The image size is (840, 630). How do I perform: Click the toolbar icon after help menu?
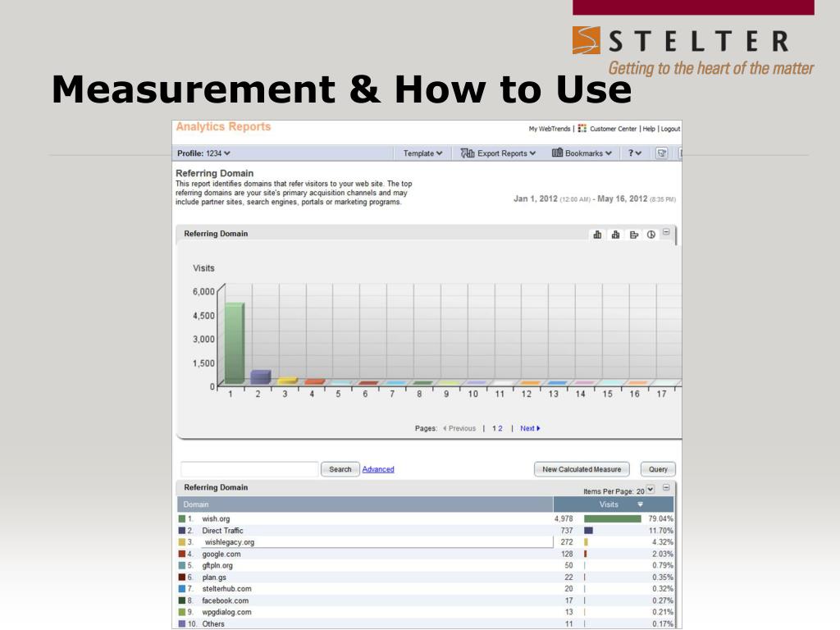click(x=662, y=153)
